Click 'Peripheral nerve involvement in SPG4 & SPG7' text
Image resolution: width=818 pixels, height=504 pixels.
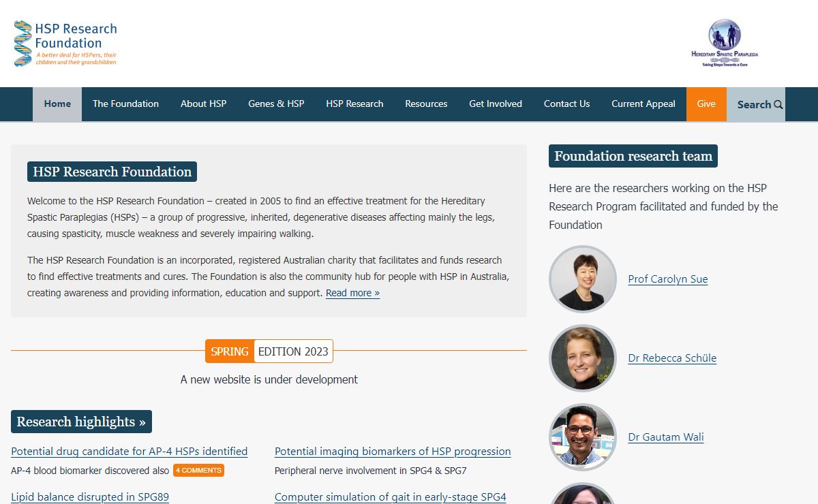(x=371, y=471)
